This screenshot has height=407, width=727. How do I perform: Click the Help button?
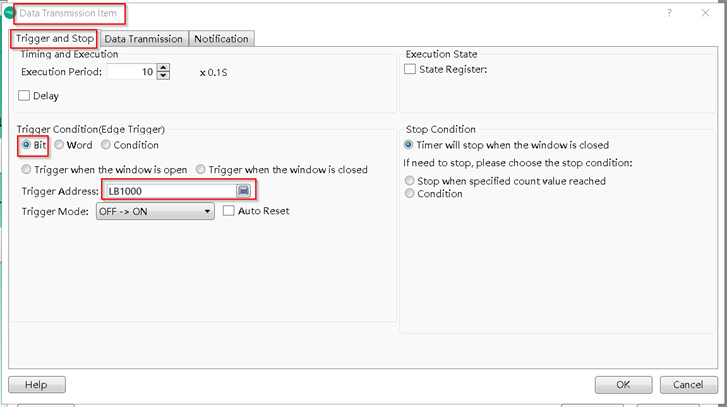coord(36,384)
